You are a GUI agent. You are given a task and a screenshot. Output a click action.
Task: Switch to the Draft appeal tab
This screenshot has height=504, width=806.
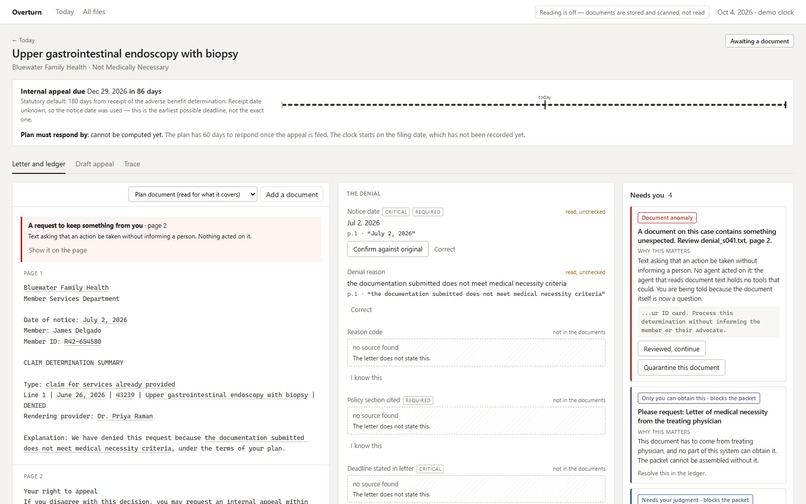[95, 164]
